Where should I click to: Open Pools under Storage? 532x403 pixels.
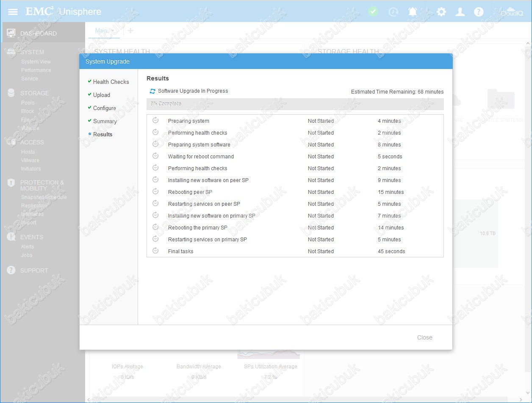point(28,103)
